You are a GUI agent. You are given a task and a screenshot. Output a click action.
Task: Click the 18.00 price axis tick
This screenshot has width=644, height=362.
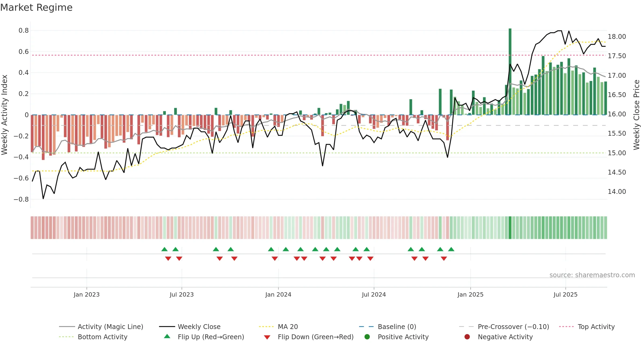click(x=617, y=37)
